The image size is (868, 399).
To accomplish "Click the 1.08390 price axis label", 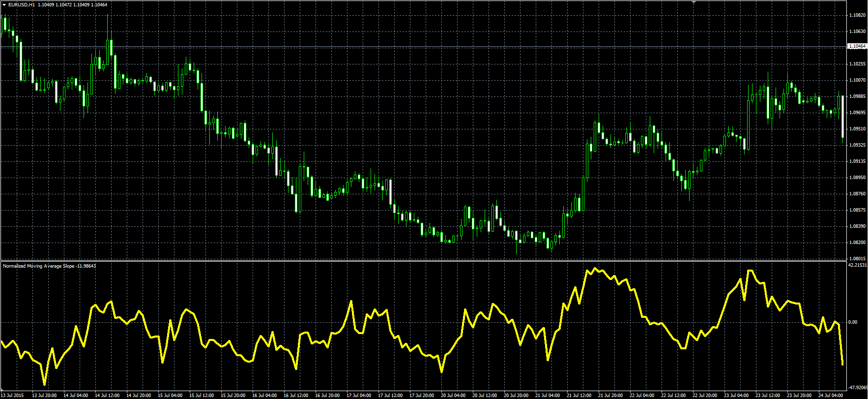I will (858, 226).
